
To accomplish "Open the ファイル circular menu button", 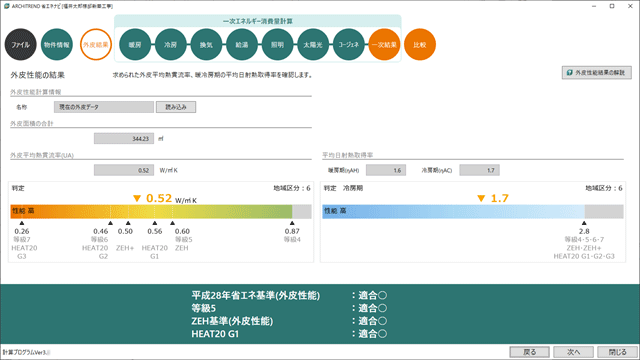I will pos(20,44).
